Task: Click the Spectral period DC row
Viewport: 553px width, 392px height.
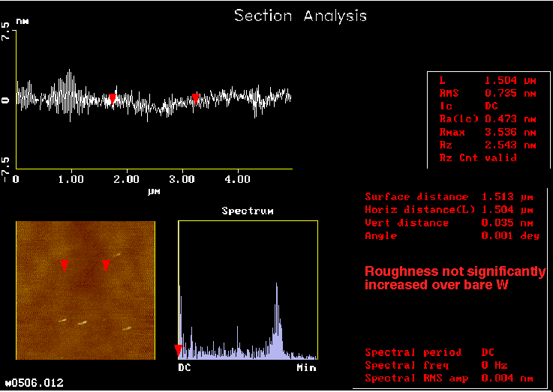Action: pos(429,352)
